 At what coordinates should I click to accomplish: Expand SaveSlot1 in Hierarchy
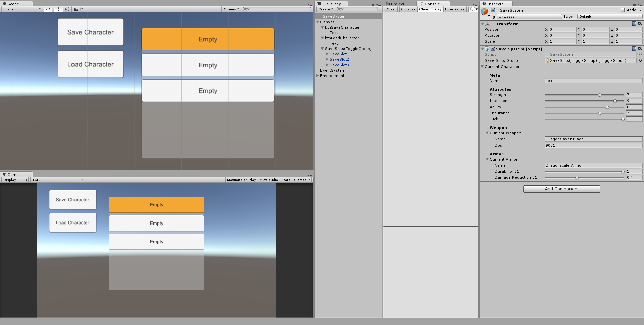[x=327, y=54]
